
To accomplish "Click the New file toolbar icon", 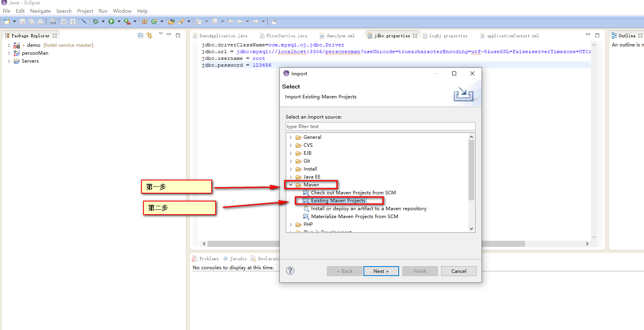I will point(7,21).
